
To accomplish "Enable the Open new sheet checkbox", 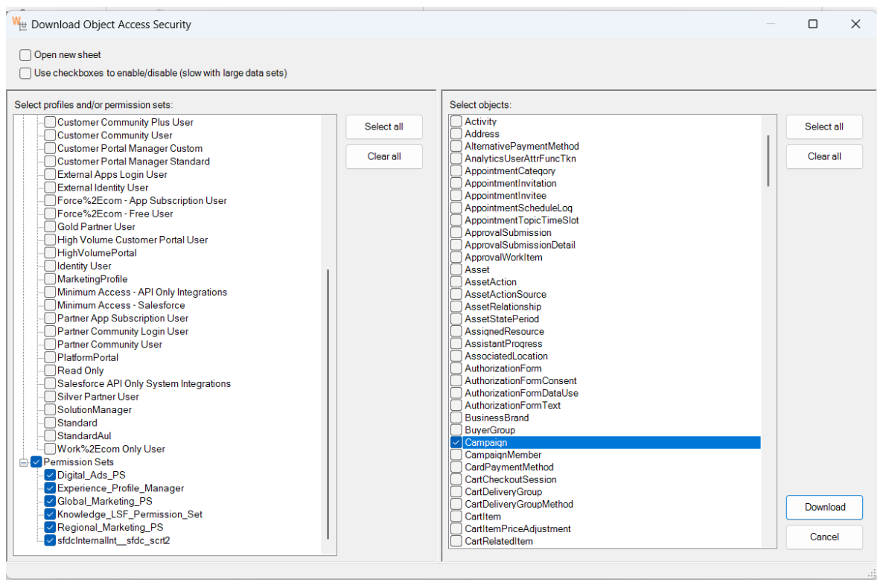I will tap(25, 54).
